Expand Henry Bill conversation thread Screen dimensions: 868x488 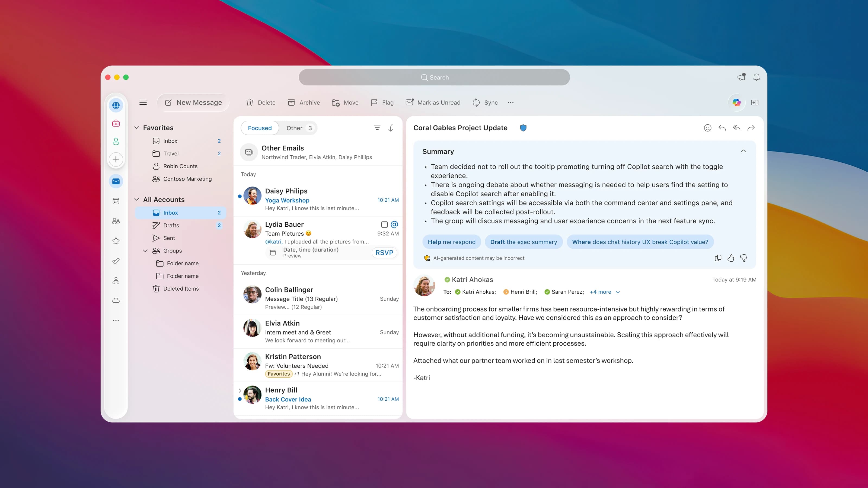point(240,391)
